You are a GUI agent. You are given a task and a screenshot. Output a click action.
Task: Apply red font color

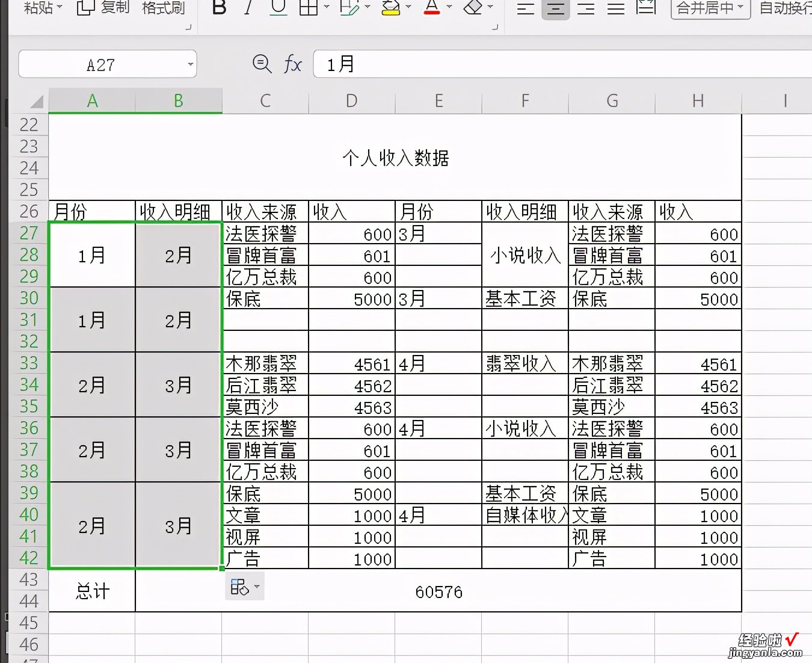pos(432,8)
